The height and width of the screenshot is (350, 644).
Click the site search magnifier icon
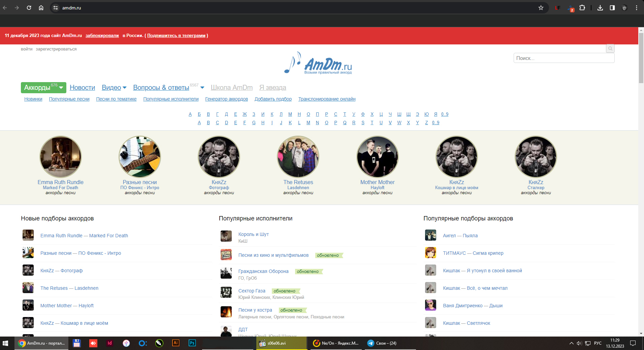610,49
